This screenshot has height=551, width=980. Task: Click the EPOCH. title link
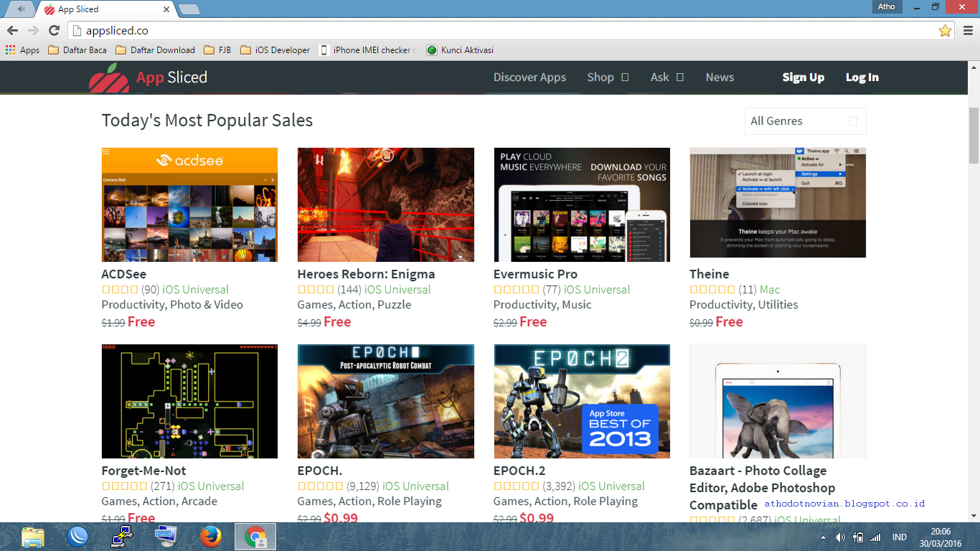pos(320,471)
